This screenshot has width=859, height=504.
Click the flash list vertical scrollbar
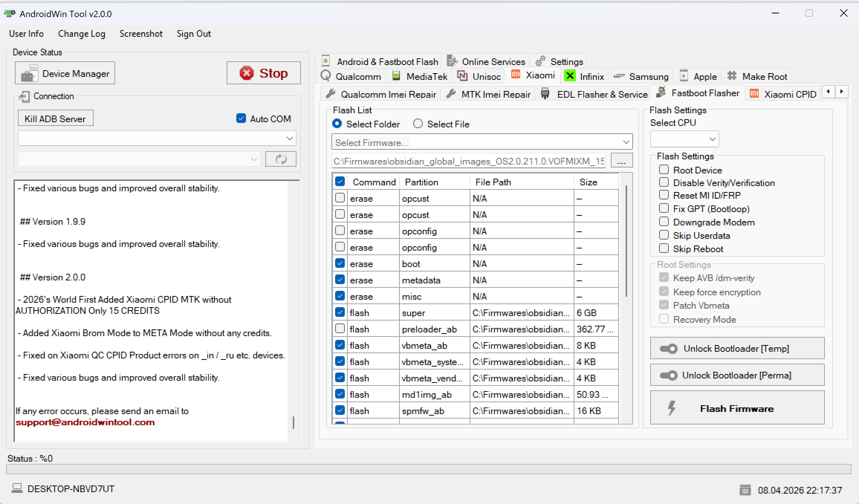click(x=626, y=241)
